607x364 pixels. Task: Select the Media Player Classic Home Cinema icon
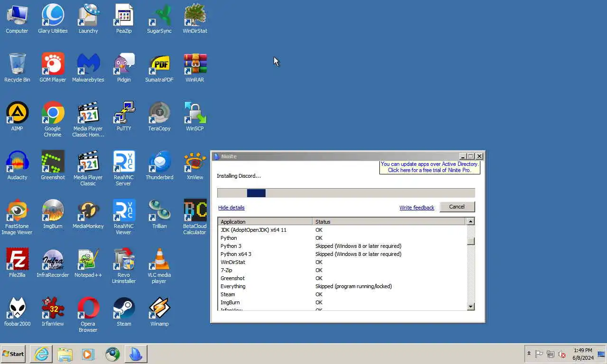pyautogui.click(x=88, y=119)
